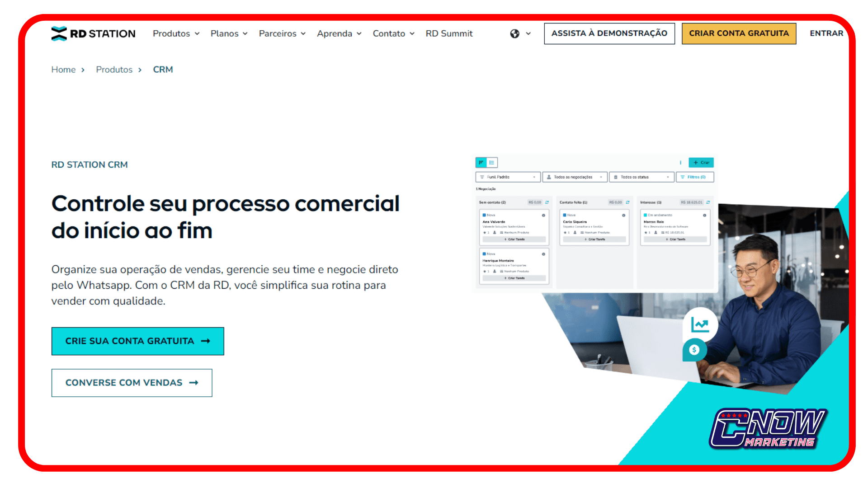Image resolution: width=868 pixels, height=488 pixels.
Task: Expand the Parceiros menu chevron
Action: tap(303, 34)
